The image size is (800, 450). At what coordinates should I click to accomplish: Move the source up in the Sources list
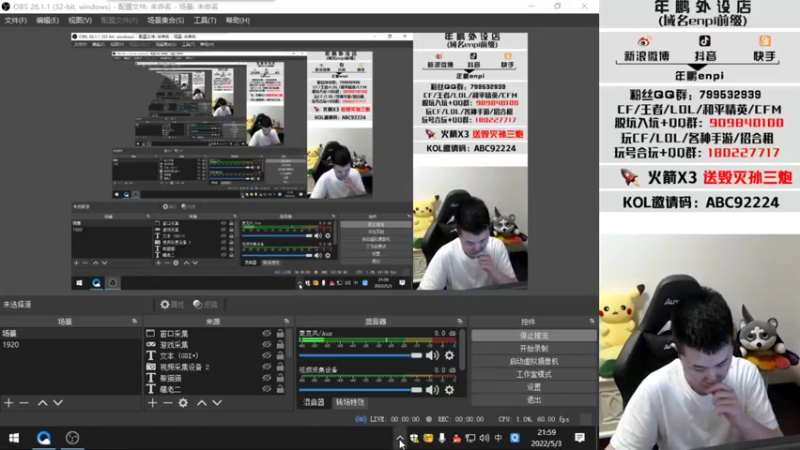[x=202, y=403]
